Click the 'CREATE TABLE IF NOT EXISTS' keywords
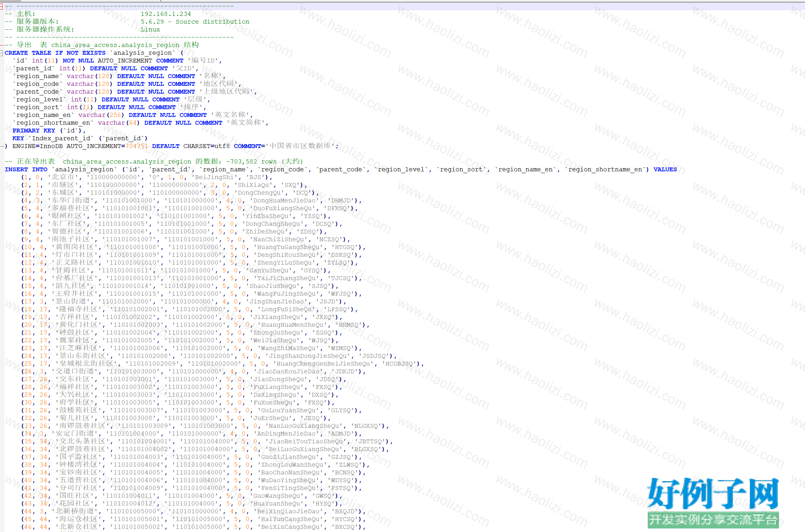 [x=55, y=53]
